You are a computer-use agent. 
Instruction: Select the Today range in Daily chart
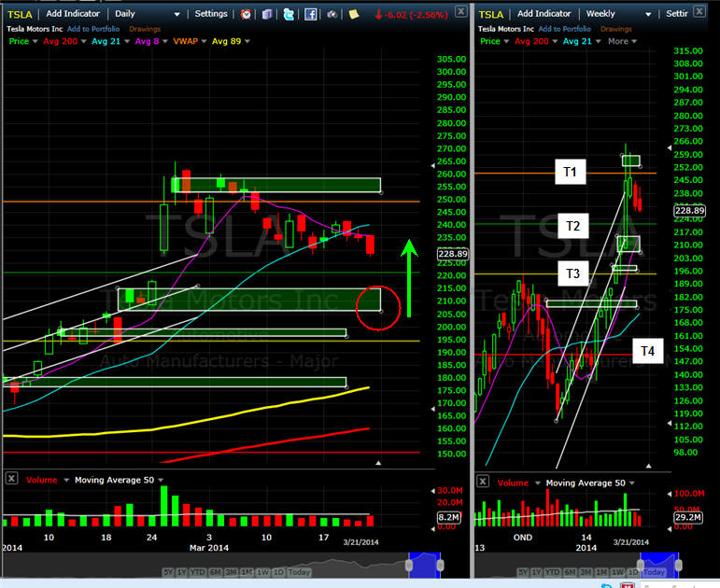click(x=300, y=572)
